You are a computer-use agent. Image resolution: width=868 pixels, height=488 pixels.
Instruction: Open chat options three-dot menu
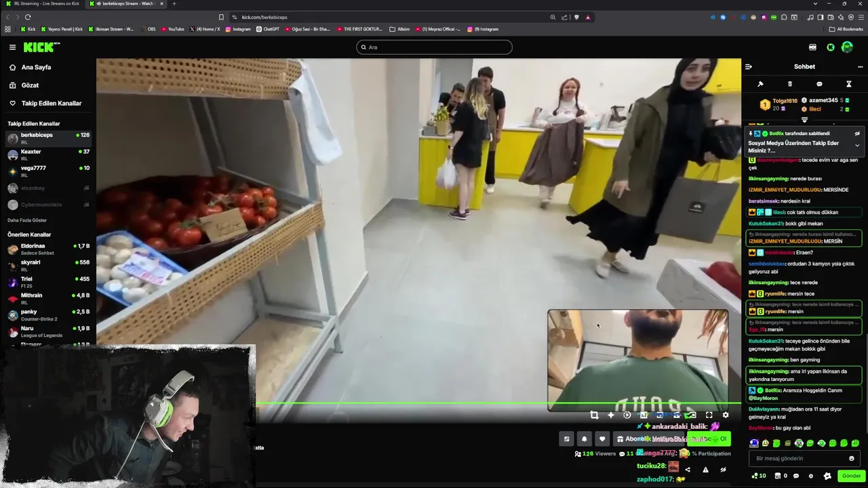tap(860, 66)
